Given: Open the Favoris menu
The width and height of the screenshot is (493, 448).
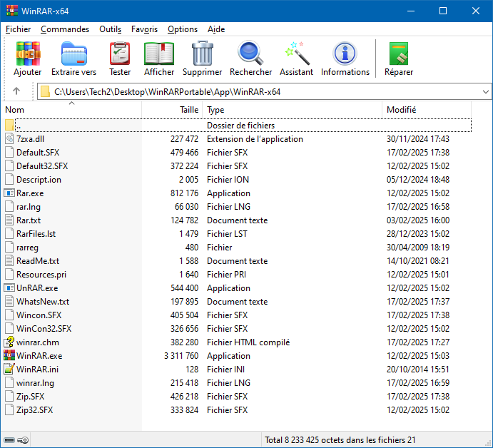Looking at the screenshot, I should pyautogui.click(x=144, y=29).
